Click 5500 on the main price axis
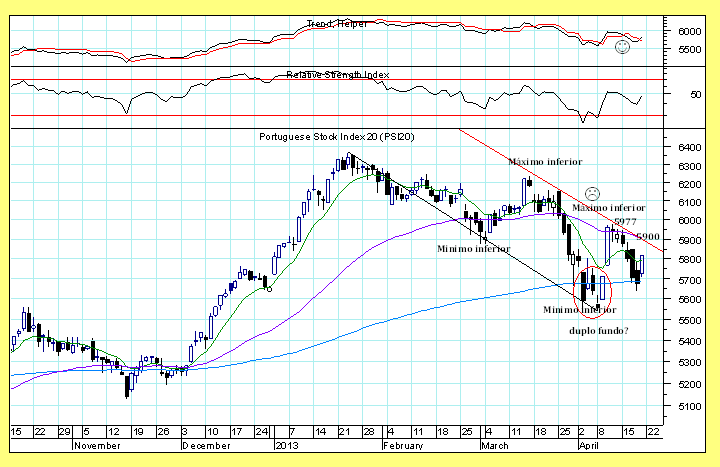This screenshot has height=467, width=720. 690,320
